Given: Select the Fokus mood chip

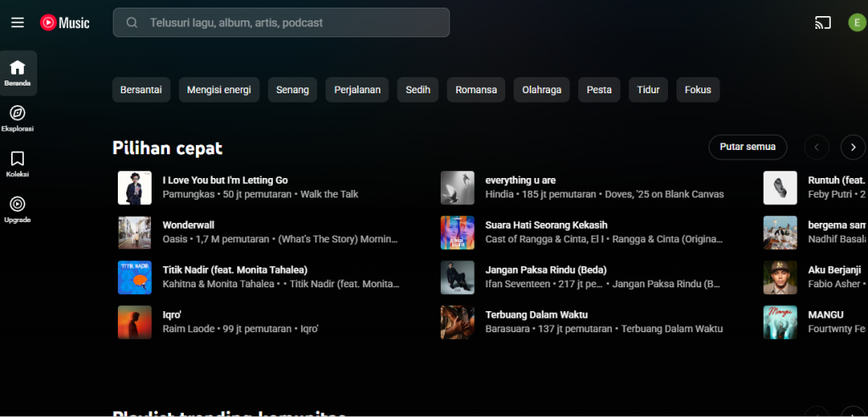Looking at the screenshot, I should pos(698,90).
